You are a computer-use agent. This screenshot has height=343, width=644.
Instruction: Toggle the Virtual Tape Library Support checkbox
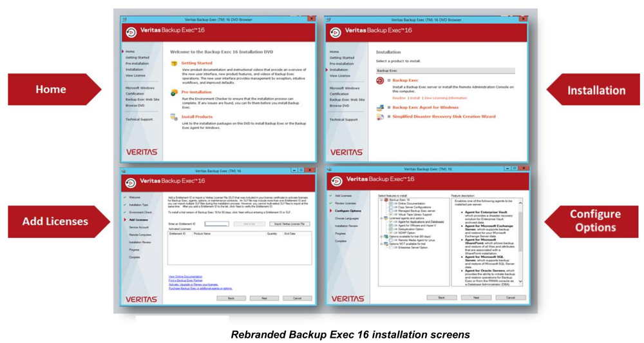pos(391,215)
